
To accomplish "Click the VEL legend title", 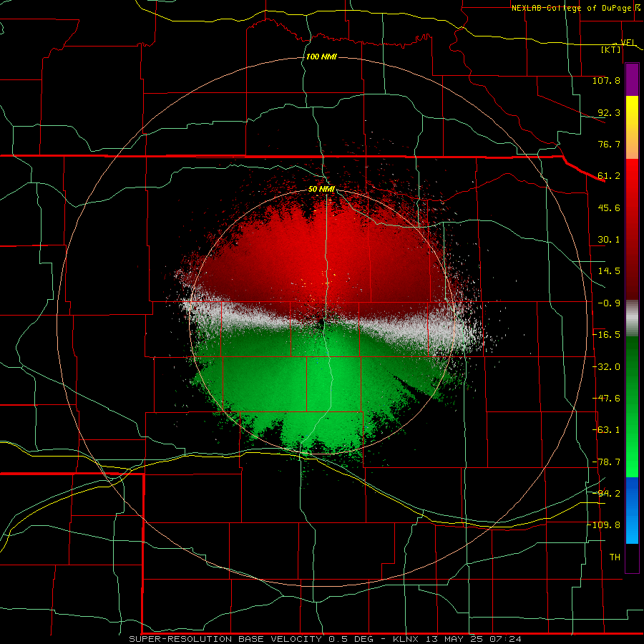I will coord(628,43).
